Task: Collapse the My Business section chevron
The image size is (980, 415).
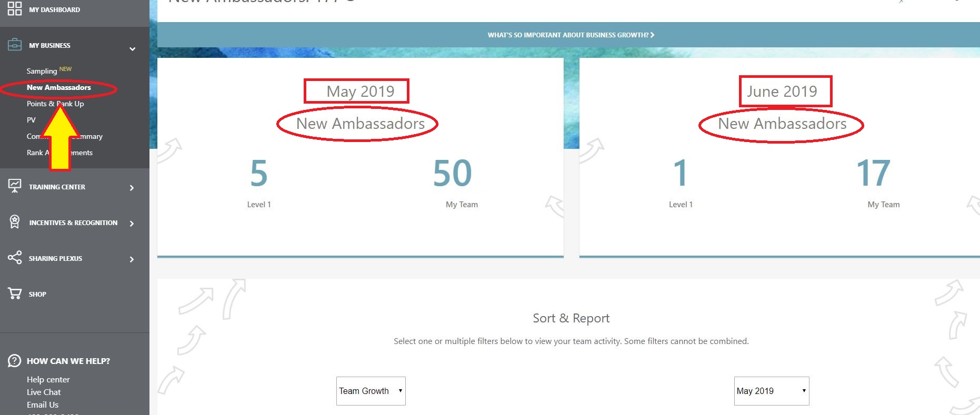Action: point(133,49)
